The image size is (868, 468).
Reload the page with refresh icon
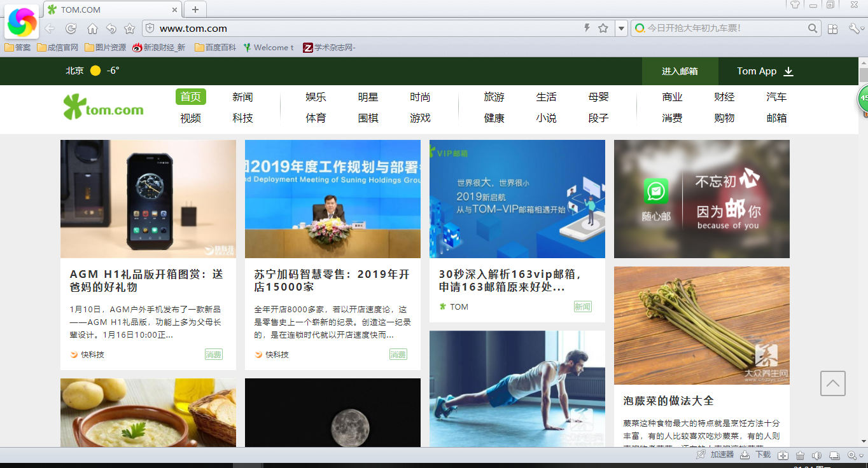coord(71,29)
